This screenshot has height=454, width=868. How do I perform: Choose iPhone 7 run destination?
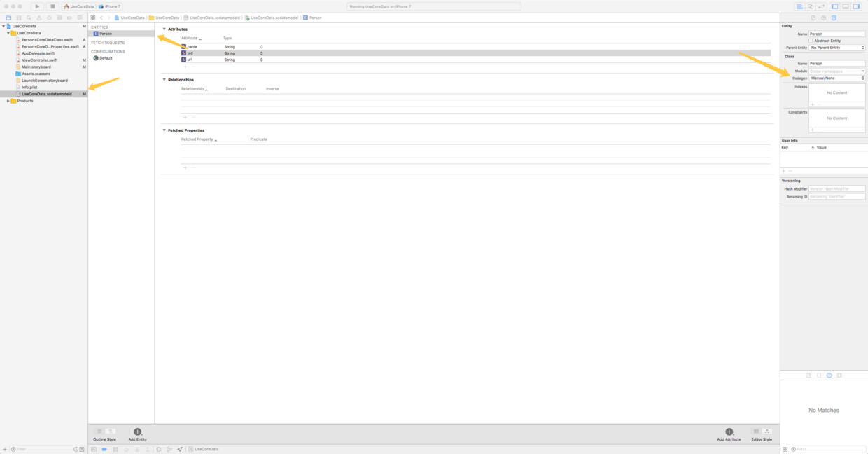coord(110,6)
